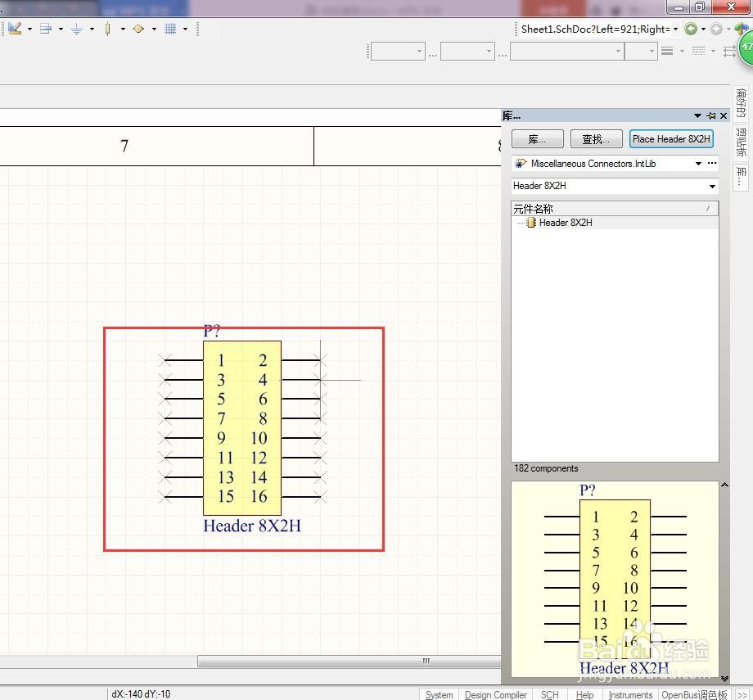The image size is (753, 700).
Task: Click the 元件名称 column header
Action: pyautogui.click(x=615, y=209)
